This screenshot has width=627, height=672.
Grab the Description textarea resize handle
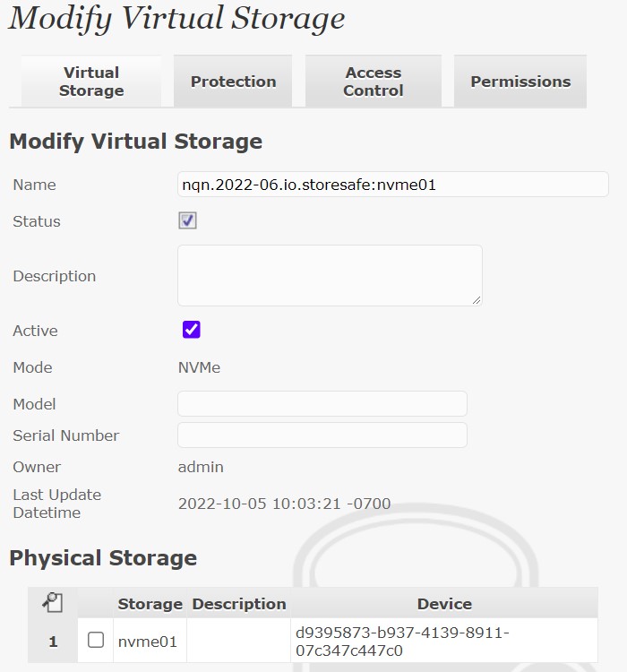(477, 300)
